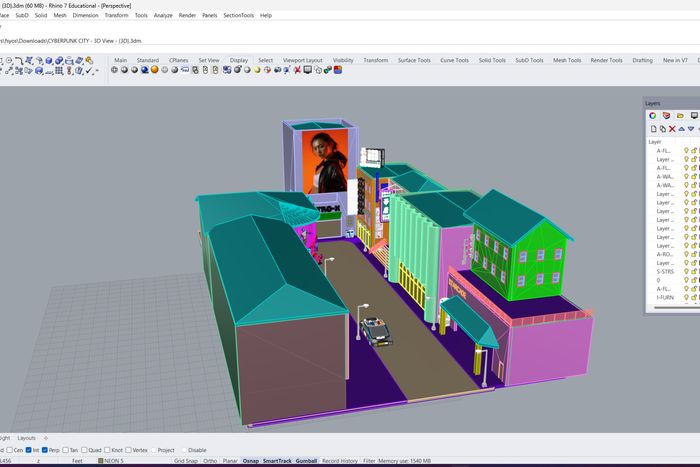Viewport: 700px width, 467px height.
Task: Click the monitor icon in Layers panel tabs
Action: (694, 115)
